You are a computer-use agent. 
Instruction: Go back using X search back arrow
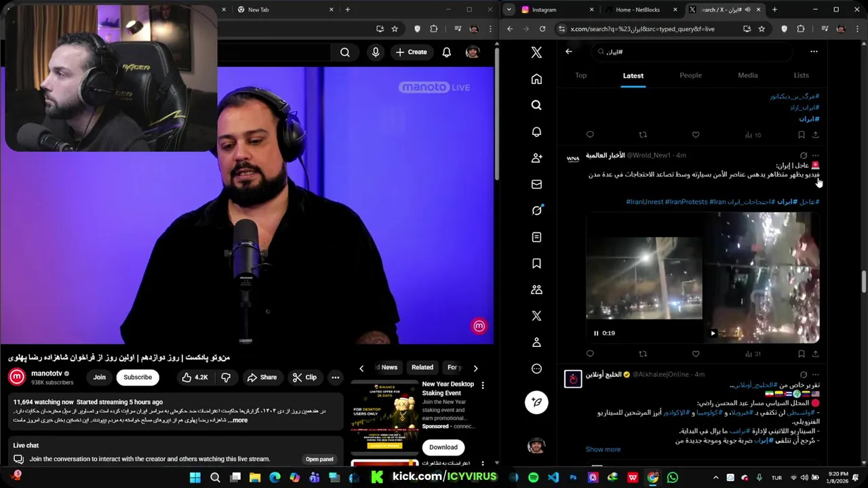(569, 52)
